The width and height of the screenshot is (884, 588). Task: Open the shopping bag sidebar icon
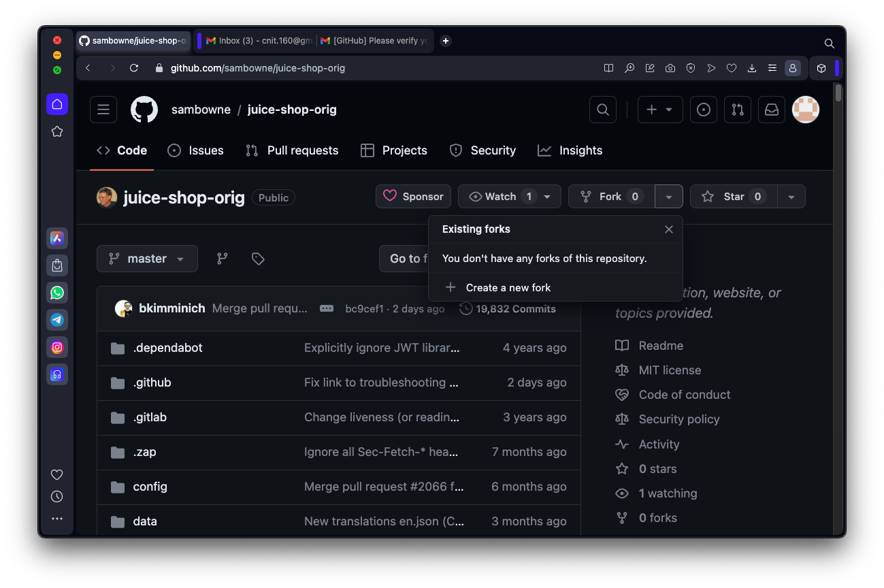[x=57, y=265]
